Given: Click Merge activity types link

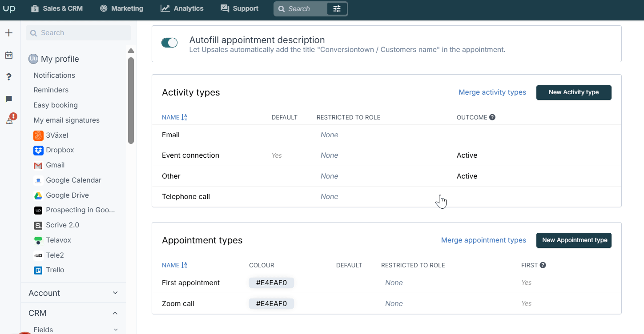Looking at the screenshot, I should (492, 92).
